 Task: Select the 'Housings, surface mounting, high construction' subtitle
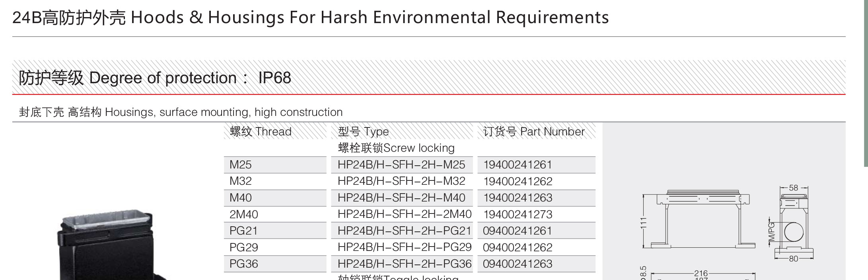pos(224,112)
